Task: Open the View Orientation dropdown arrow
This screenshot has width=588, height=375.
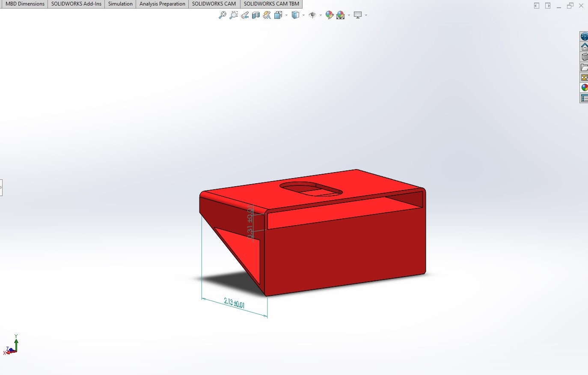Action: tap(286, 15)
